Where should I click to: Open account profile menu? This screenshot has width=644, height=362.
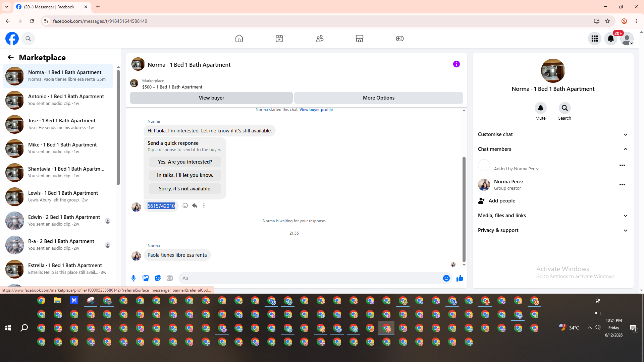[627, 39]
